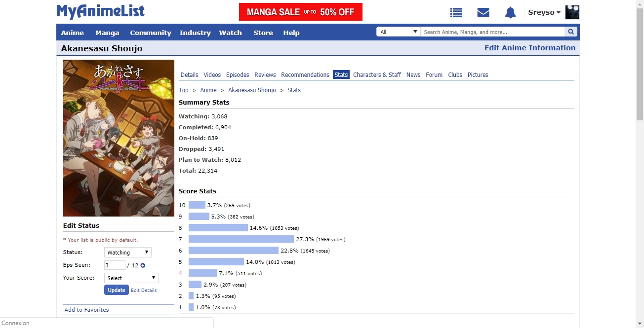Image resolution: width=644 pixels, height=328 pixels.
Task: Click the user profile avatar
Action: pyautogui.click(x=572, y=12)
